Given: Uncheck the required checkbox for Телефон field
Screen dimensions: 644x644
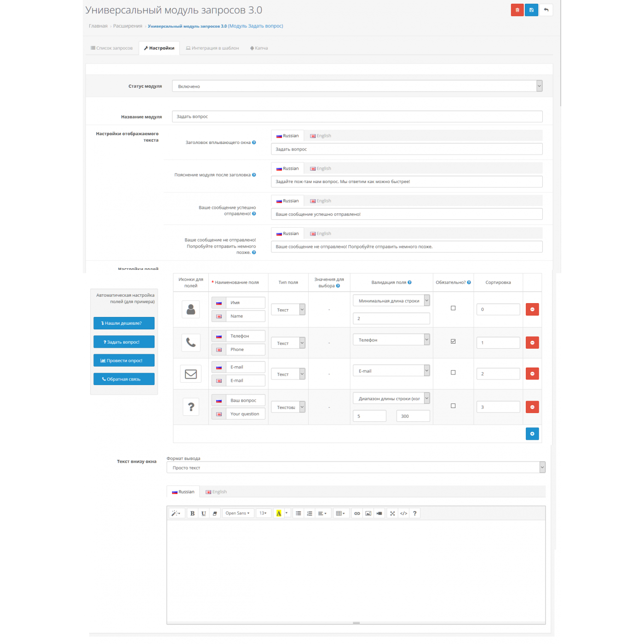Looking at the screenshot, I should pos(453,341).
